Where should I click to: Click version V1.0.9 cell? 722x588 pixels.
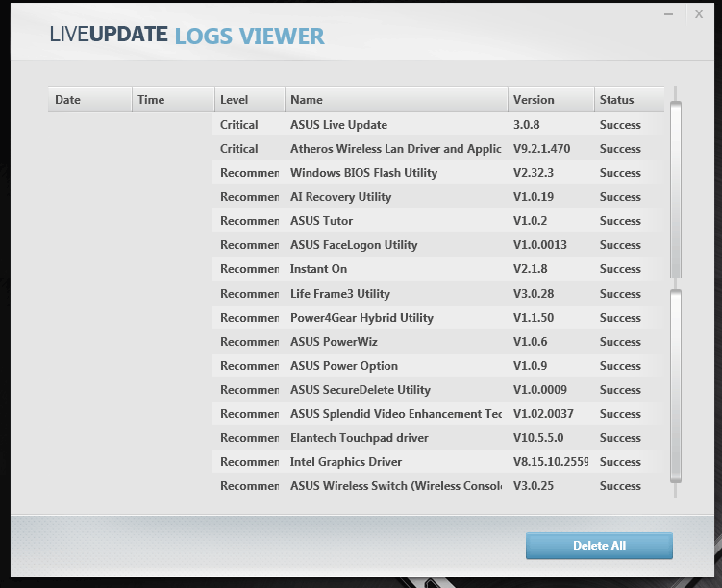coord(530,366)
